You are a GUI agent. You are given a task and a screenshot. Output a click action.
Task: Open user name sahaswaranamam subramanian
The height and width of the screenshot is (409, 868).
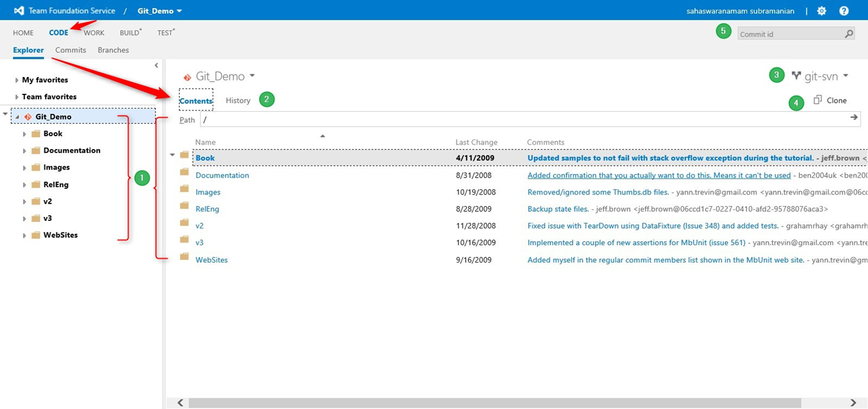(740, 11)
